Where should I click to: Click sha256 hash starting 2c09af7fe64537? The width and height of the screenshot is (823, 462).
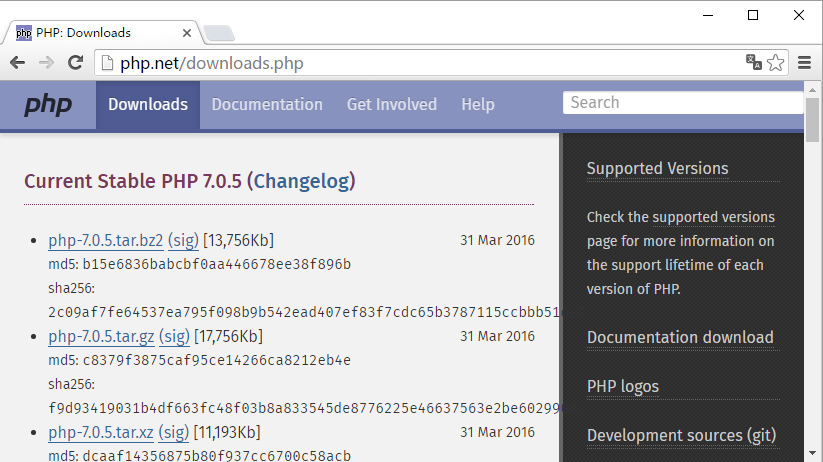303,312
